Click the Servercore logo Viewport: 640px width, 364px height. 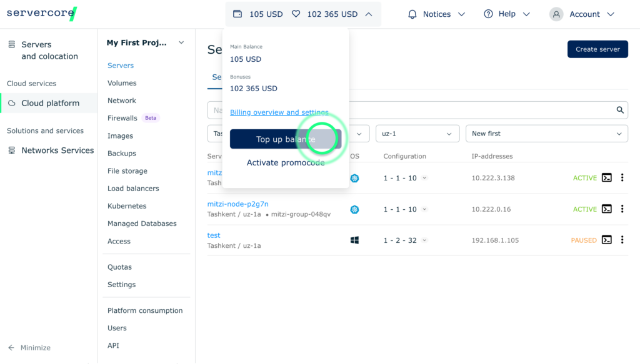(41, 12)
